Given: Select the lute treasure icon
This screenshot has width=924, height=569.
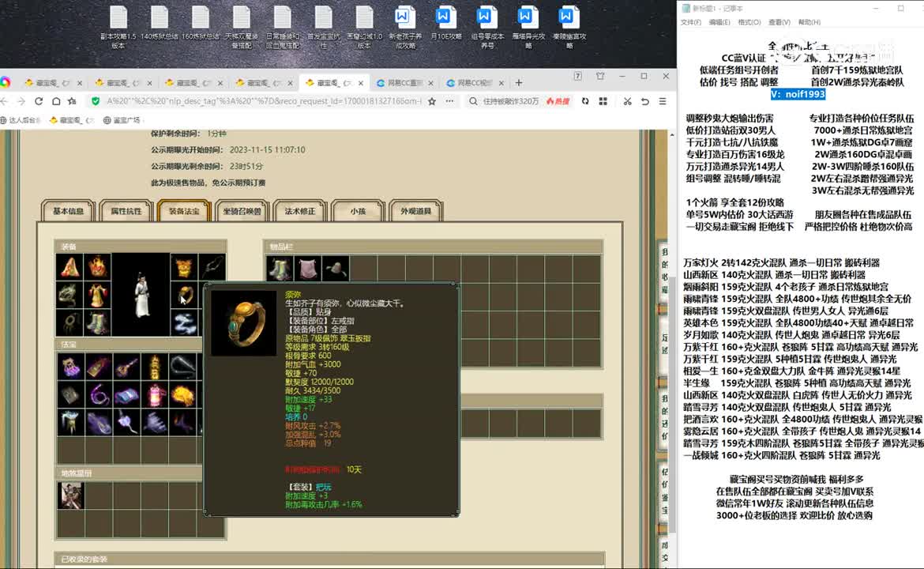Looking at the screenshot, I should coord(126,367).
